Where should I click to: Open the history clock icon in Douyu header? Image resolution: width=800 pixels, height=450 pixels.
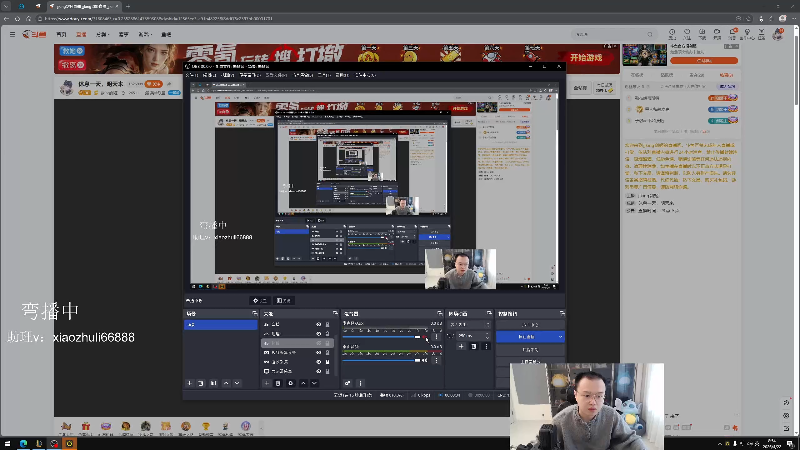point(672,34)
